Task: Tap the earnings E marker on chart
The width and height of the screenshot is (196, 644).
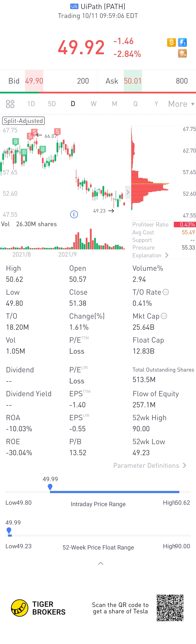Action: click(x=74, y=214)
